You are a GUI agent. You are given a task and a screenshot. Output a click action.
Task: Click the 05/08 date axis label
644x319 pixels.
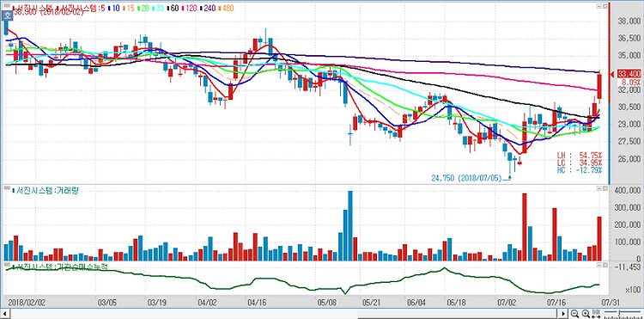click(327, 302)
